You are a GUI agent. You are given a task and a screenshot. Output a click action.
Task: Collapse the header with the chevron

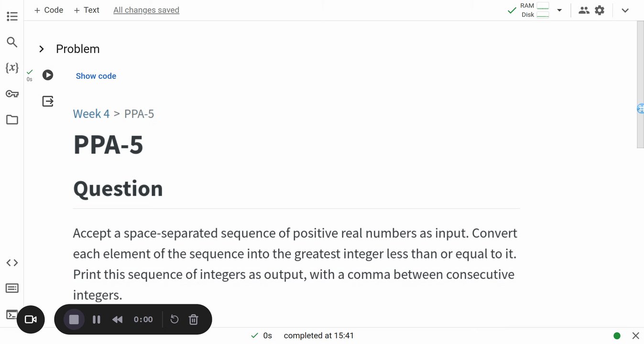(x=625, y=10)
